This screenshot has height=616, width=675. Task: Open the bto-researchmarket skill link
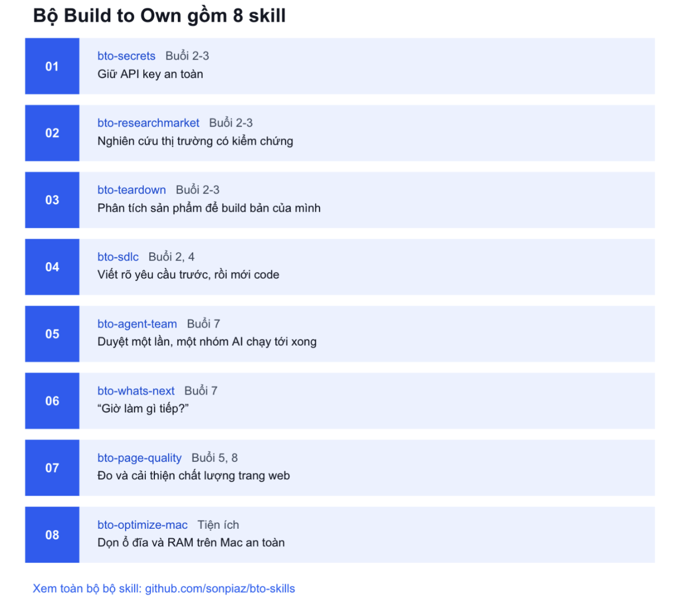pos(148,123)
